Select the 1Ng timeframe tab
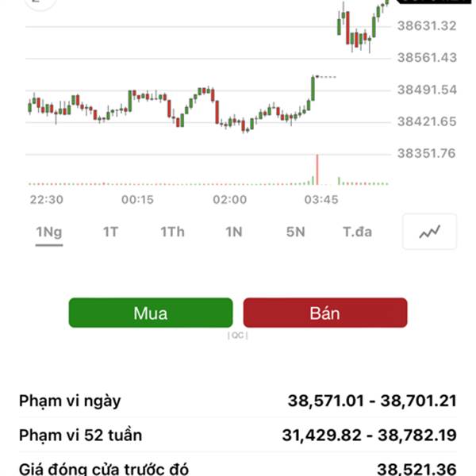This screenshot has width=476, height=476. click(49, 232)
